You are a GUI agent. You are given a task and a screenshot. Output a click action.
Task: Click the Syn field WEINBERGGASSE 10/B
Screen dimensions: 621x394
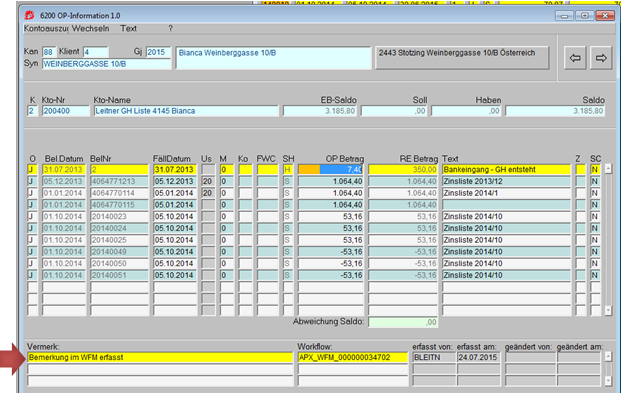coord(107,64)
